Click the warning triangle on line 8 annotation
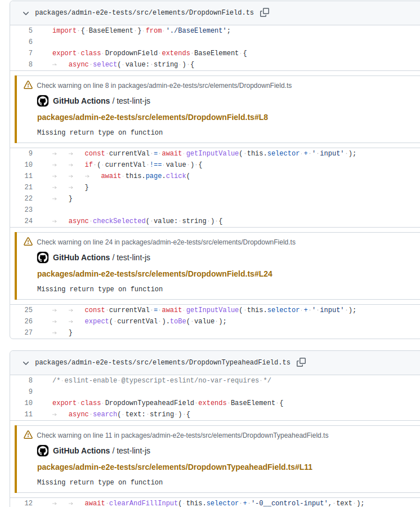 tap(28, 84)
